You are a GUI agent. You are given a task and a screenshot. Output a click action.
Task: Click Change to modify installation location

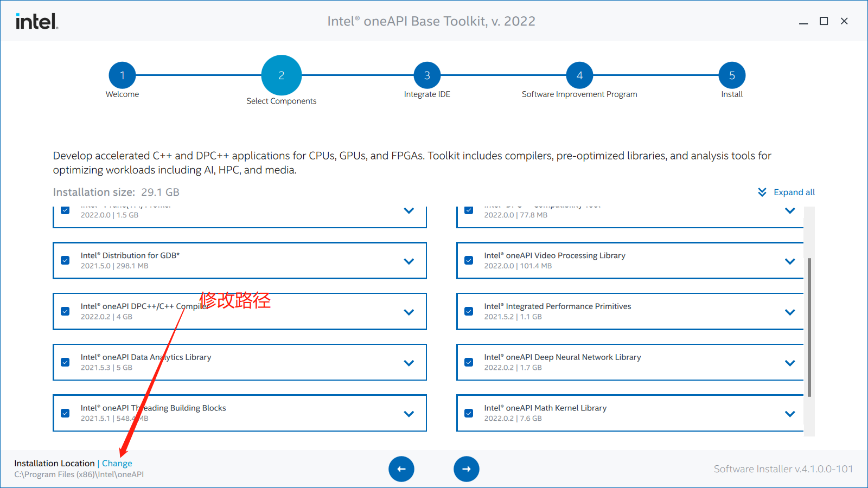pos(117,463)
